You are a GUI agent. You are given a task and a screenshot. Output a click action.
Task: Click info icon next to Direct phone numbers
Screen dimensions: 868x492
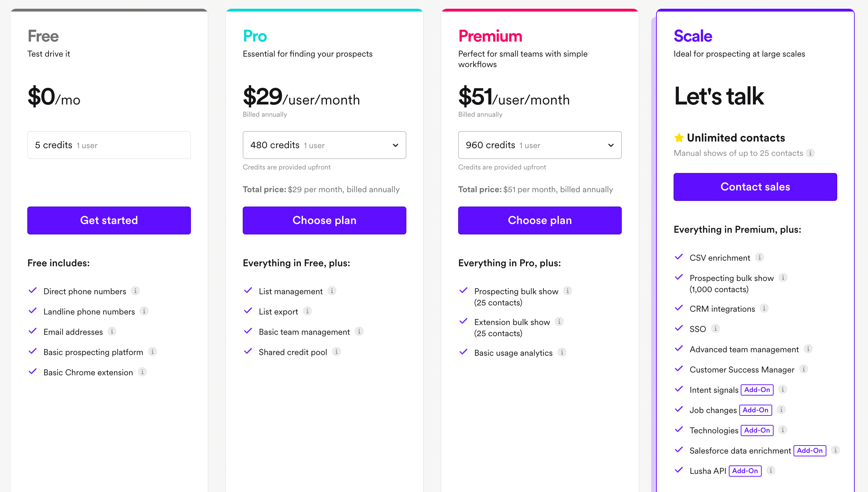pyautogui.click(x=135, y=291)
